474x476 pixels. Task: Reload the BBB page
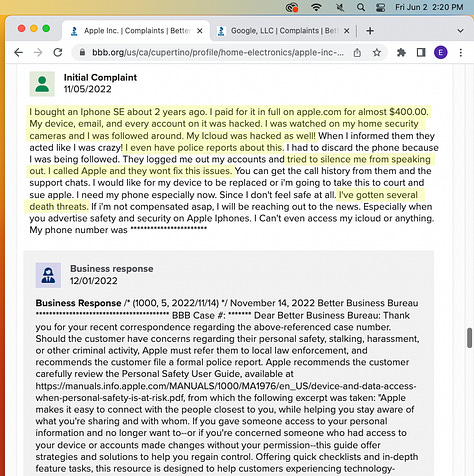58,52
